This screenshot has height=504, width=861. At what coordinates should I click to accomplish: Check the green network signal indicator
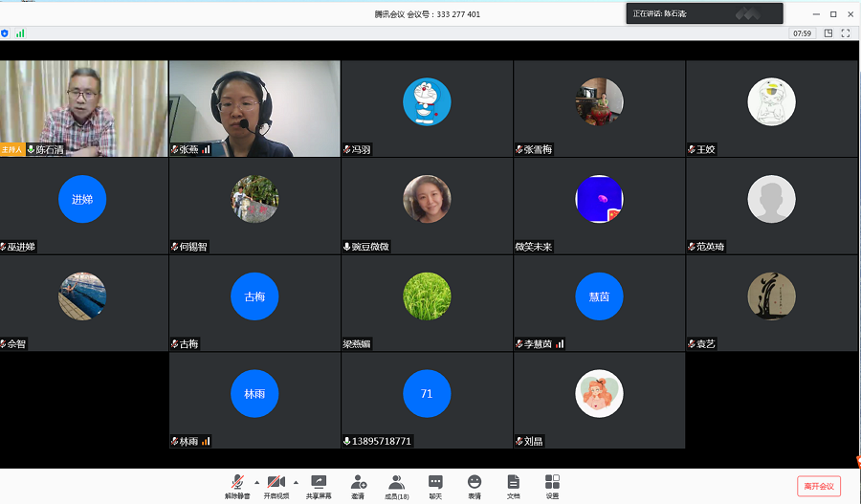pos(20,33)
